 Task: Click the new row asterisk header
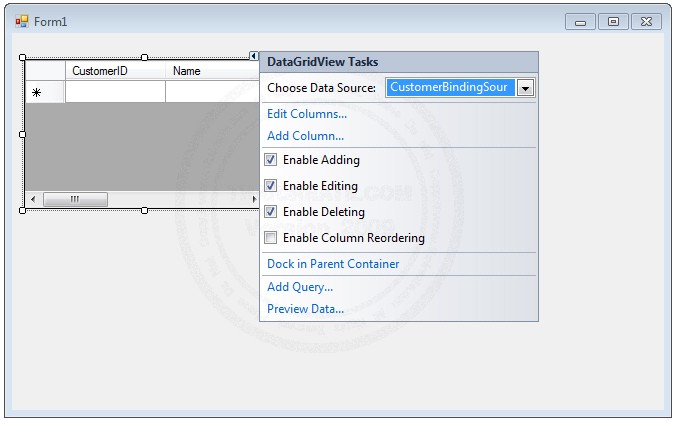click(37, 92)
